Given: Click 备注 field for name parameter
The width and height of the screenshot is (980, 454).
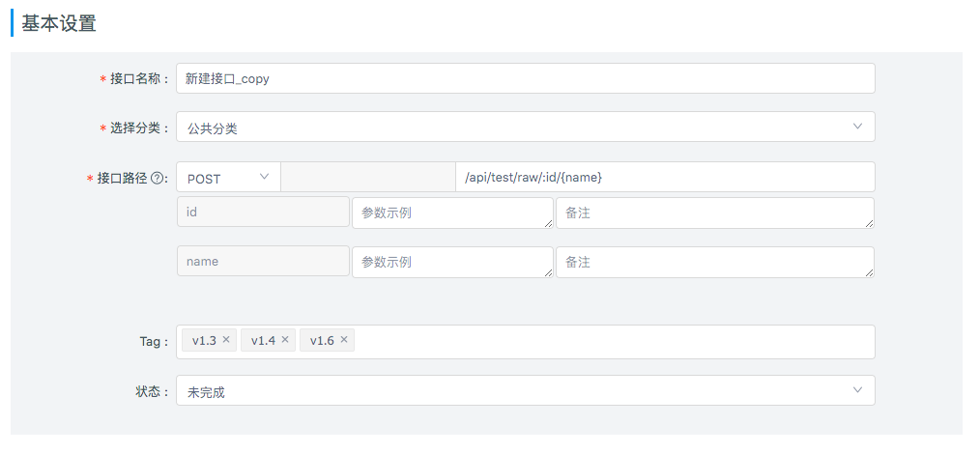Looking at the screenshot, I should 713,262.
